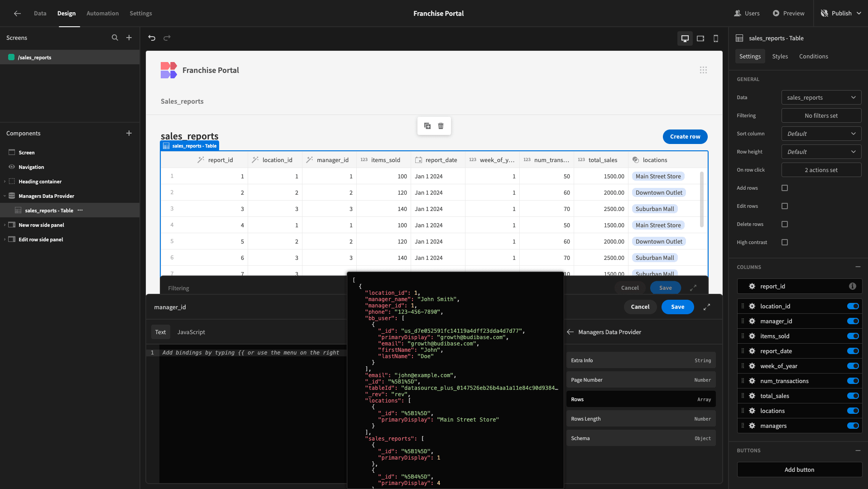Search screens with magnifier icon
Screen dimensions: 868x489
[115, 38]
